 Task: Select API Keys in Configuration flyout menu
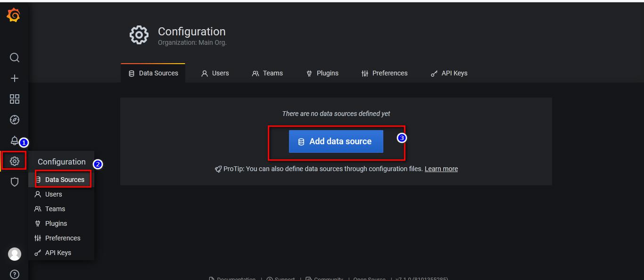58,253
